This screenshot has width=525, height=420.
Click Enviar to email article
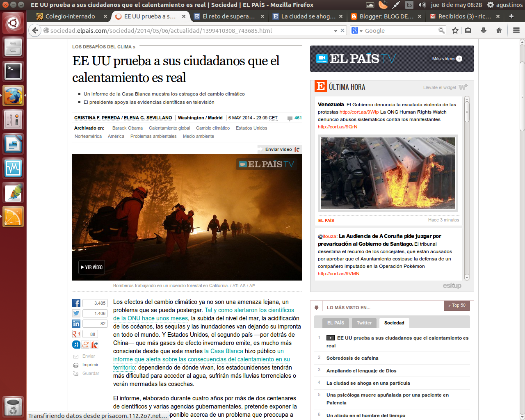coord(89,356)
